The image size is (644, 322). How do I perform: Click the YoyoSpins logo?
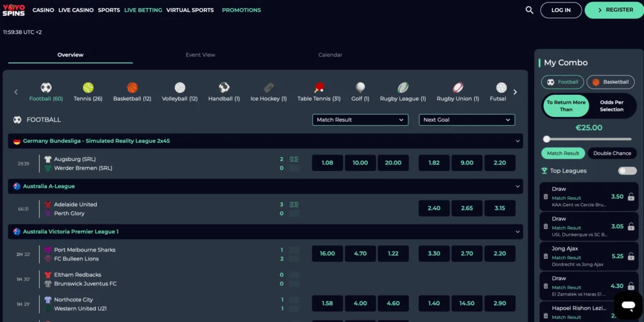click(14, 10)
